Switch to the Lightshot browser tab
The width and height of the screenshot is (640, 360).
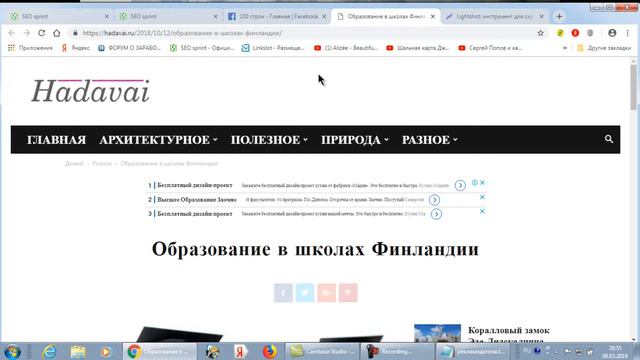click(x=495, y=16)
